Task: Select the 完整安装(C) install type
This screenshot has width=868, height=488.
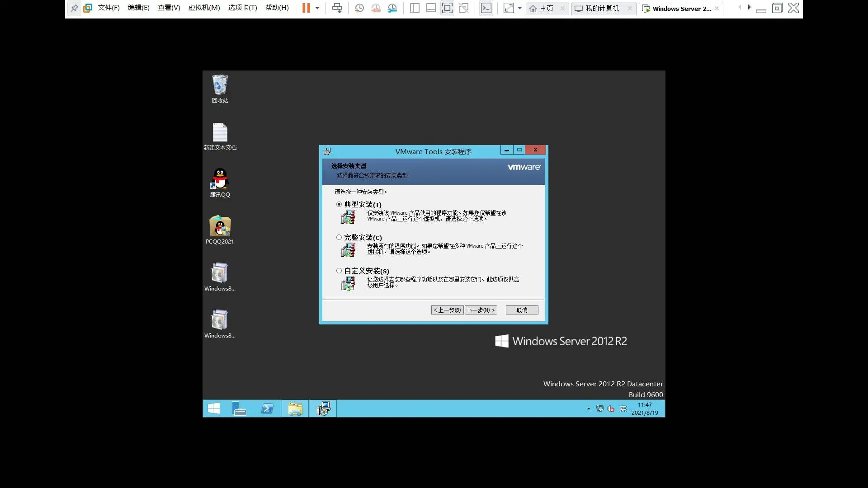Action: click(339, 237)
